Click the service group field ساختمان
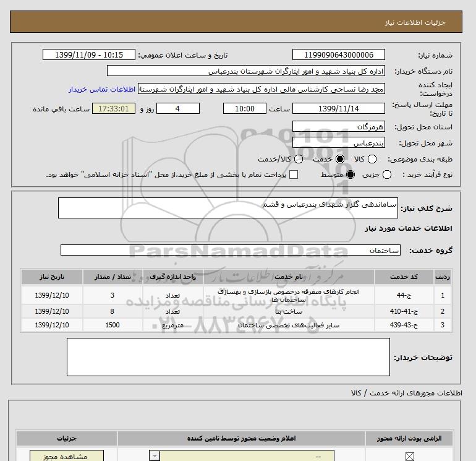476x461 pixels. (x=231, y=250)
